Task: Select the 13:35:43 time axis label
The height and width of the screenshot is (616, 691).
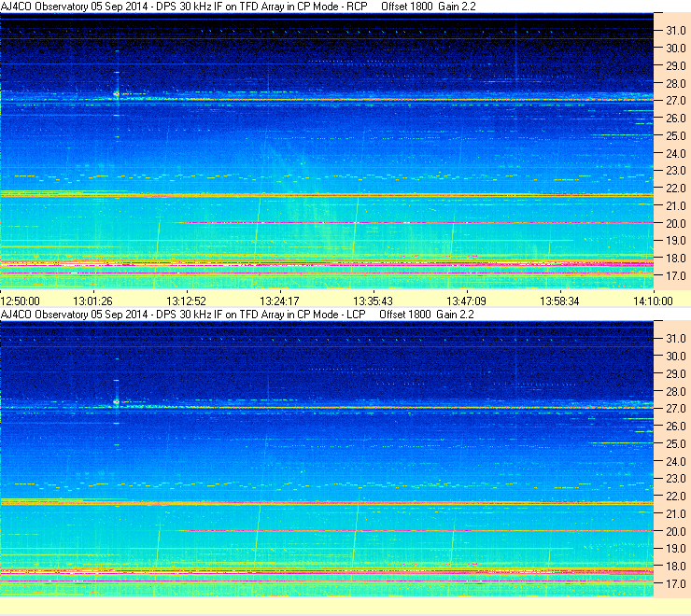Action: tap(373, 301)
